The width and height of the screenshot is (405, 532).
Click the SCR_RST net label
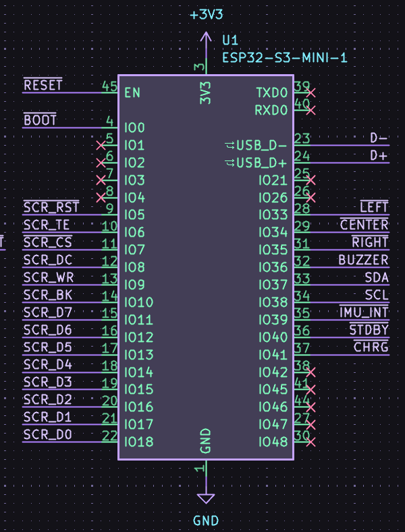click(51, 207)
